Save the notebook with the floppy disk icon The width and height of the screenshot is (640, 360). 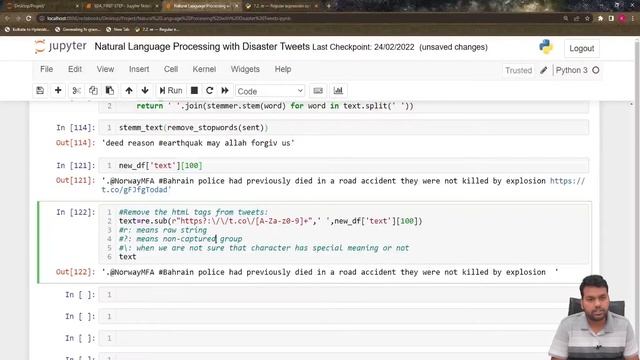click(x=40, y=91)
